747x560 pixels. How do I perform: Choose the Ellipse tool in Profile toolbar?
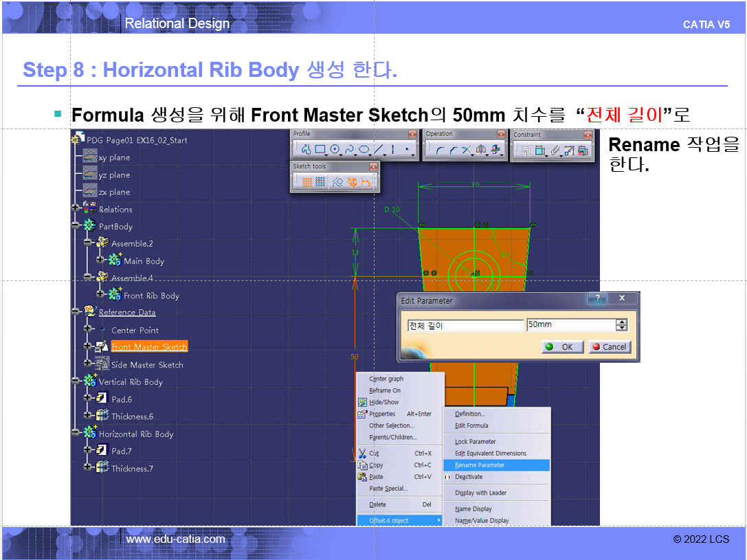click(364, 150)
